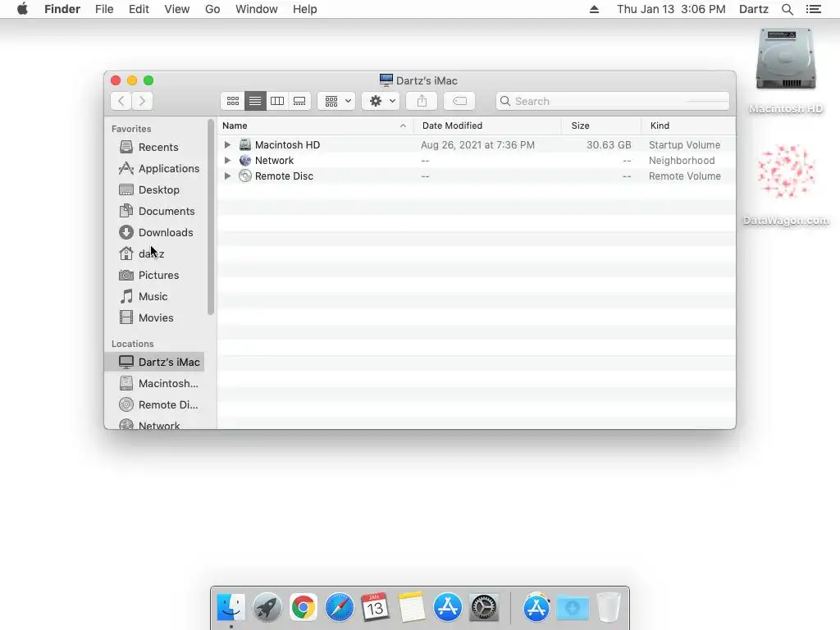Open the gear Action menu

point(381,101)
